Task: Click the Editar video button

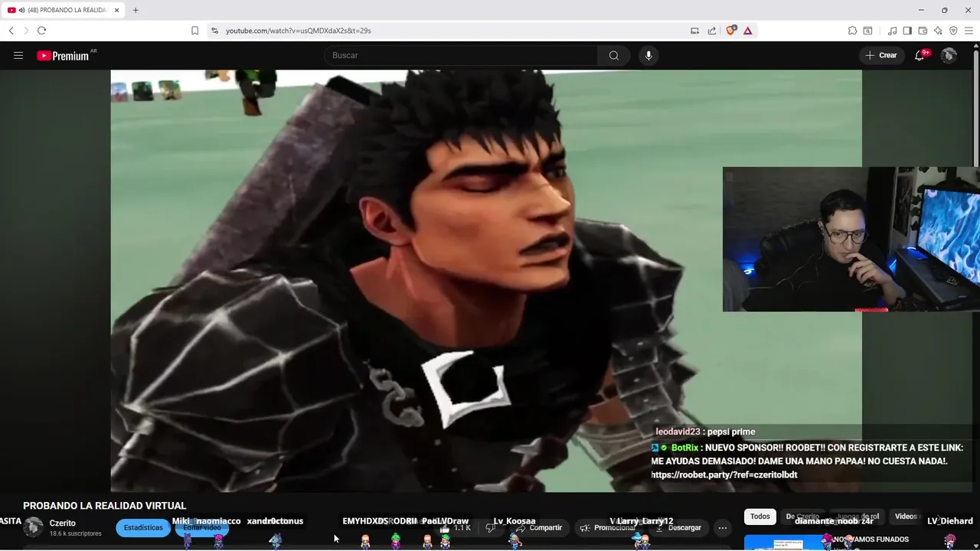Action: click(x=202, y=527)
